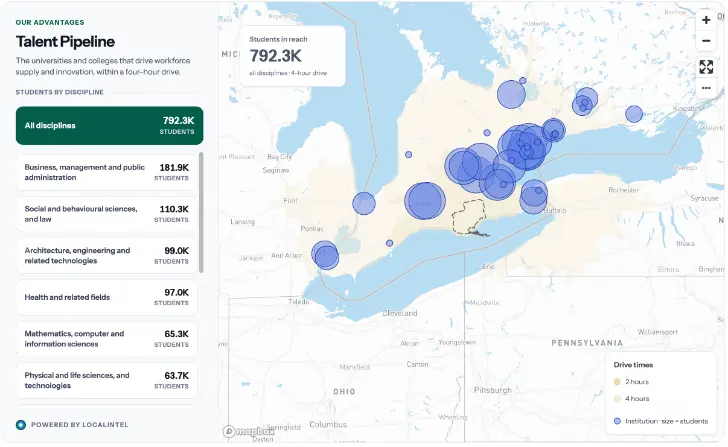Click the Lansing map label

[x=242, y=222]
